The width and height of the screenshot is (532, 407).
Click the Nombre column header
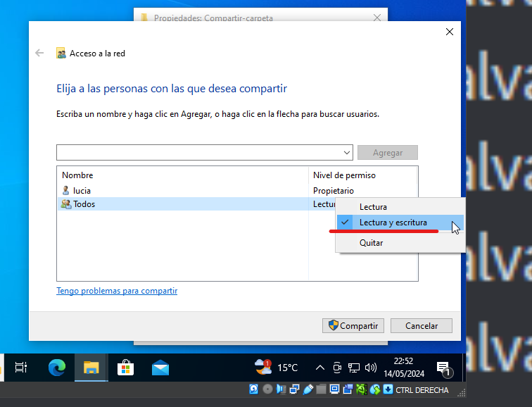point(183,175)
